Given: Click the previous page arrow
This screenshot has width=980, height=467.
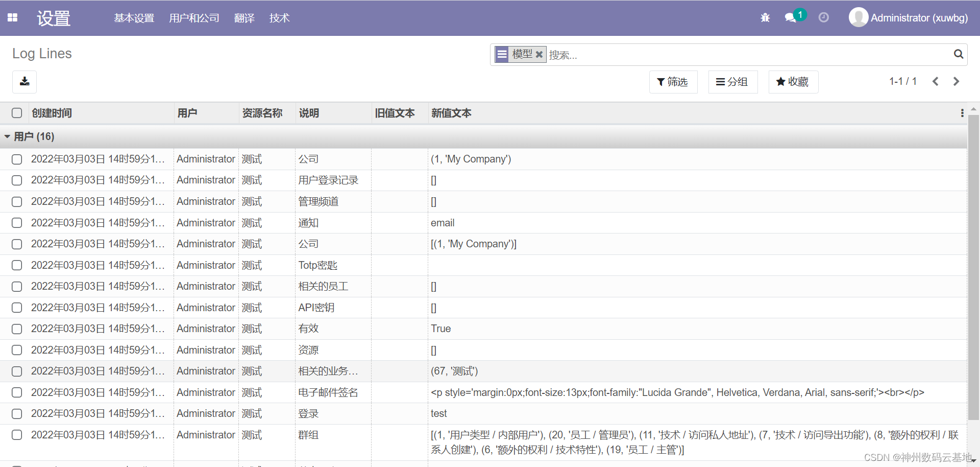Looking at the screenshot, I should (x=936, y=81).
